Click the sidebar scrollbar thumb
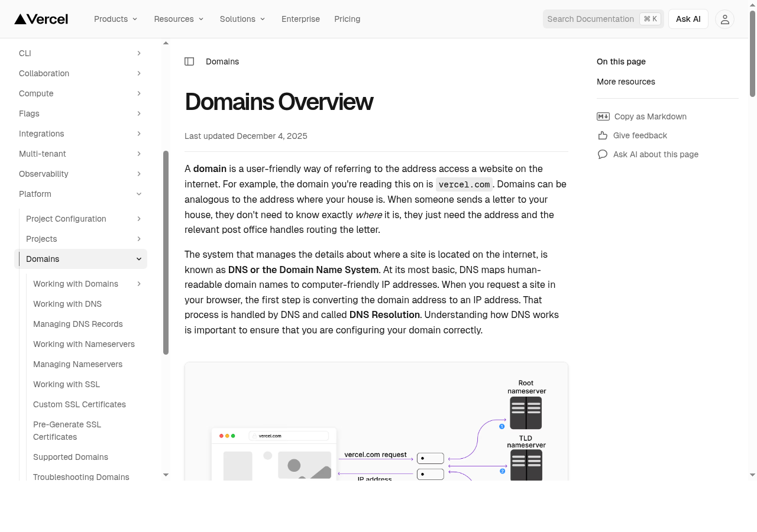 (x=166, y=252)
